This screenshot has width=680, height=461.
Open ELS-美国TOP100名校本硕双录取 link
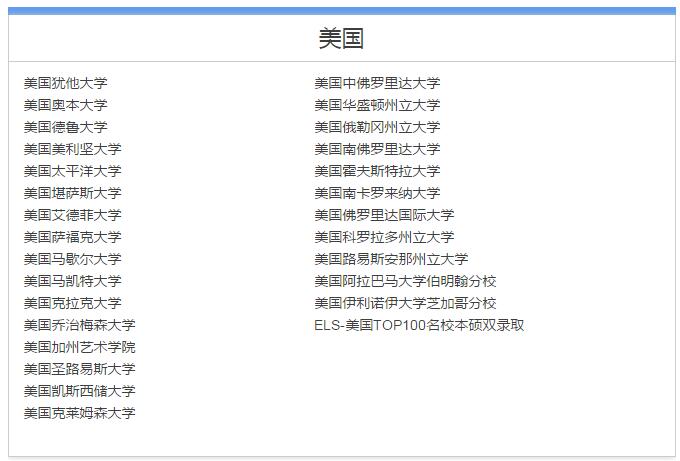(419, 325)
